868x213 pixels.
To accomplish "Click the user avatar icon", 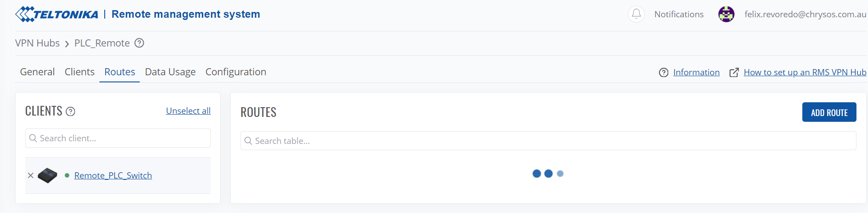I will (x=726, y=14).
